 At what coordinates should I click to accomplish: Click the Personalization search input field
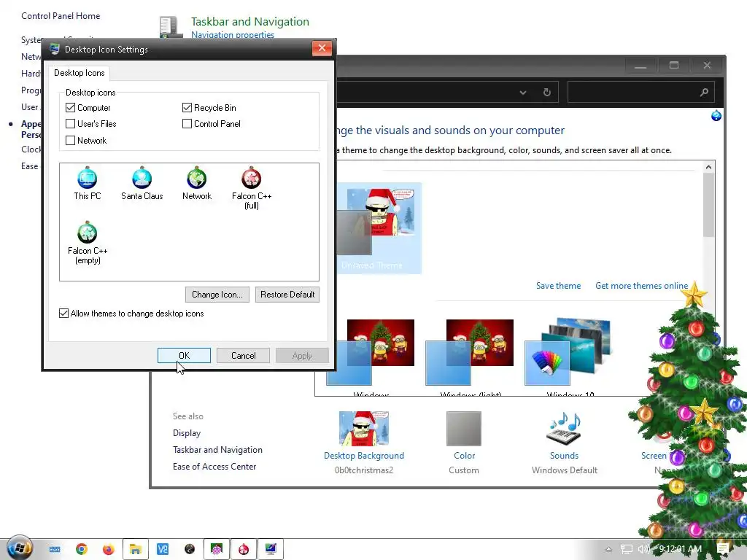(x=641, y=93)
